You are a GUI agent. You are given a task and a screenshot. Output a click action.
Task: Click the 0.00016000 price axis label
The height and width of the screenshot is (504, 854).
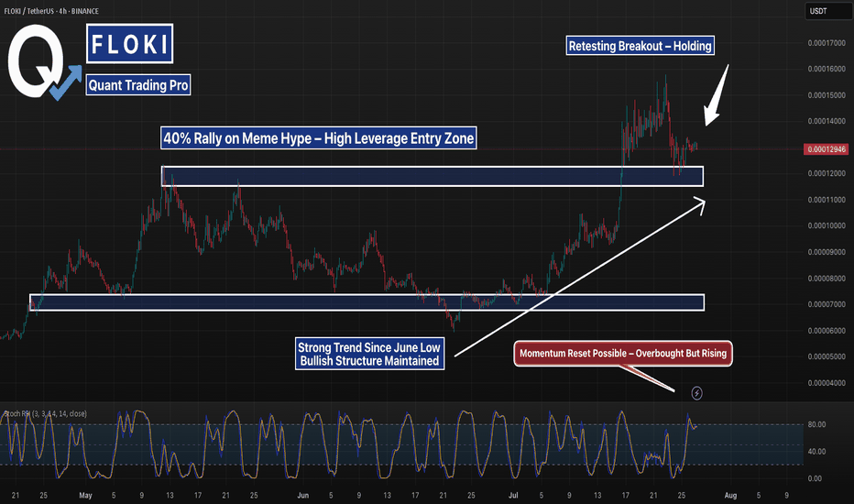click(x=827, y=70)
